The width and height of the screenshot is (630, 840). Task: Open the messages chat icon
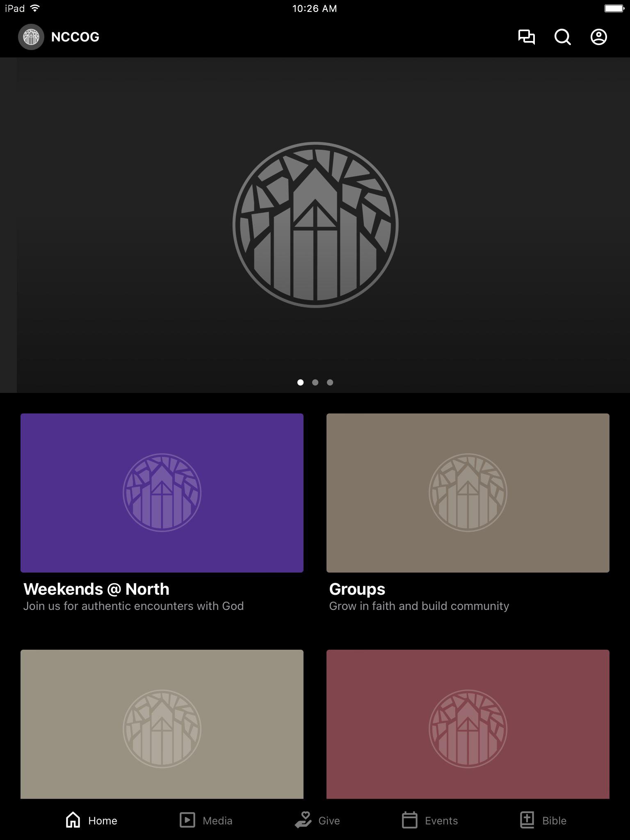[526, 37]
